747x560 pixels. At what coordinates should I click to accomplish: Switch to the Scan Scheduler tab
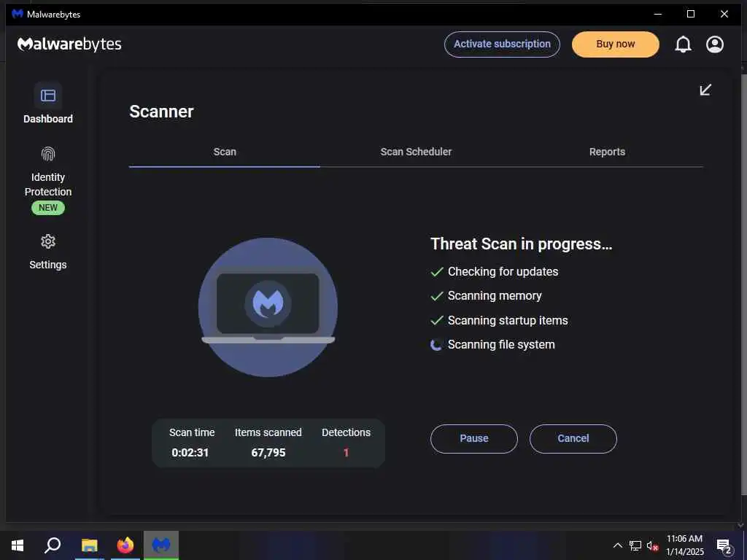click(416, 152)
